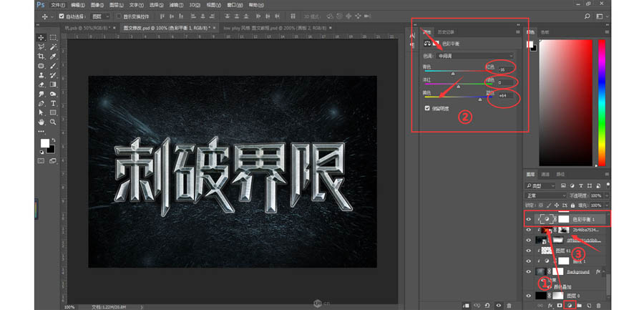Open the layer blend mode 正常 dropdown
This screenshot has height=310, width=644.
[546, 195]
